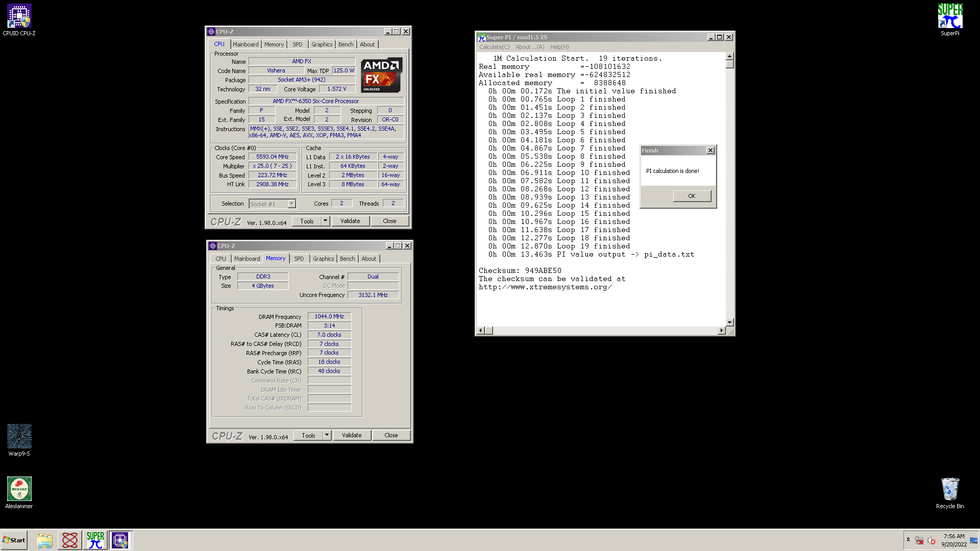980x551 pixels.
Task: Click the Start button
Action: pos(14,540)
